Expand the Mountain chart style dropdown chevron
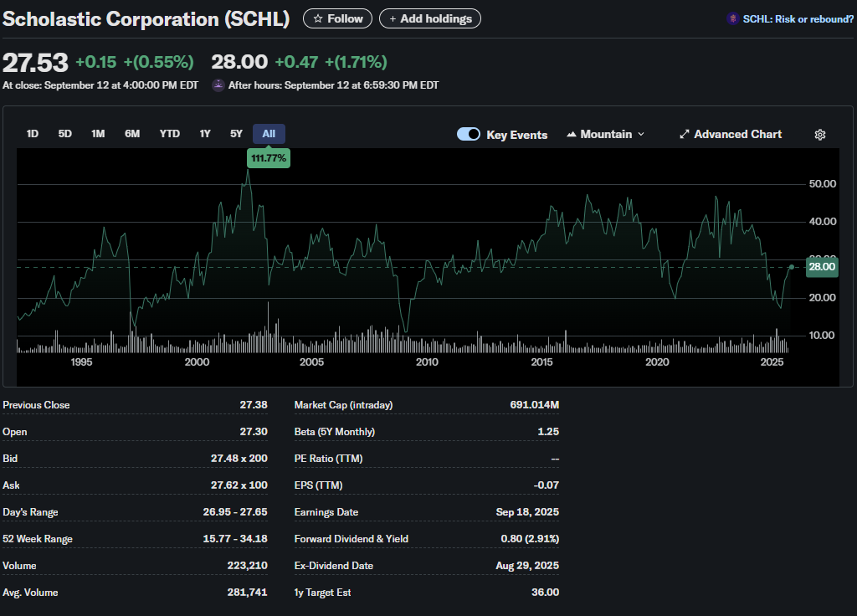 [x=641, y=135]
